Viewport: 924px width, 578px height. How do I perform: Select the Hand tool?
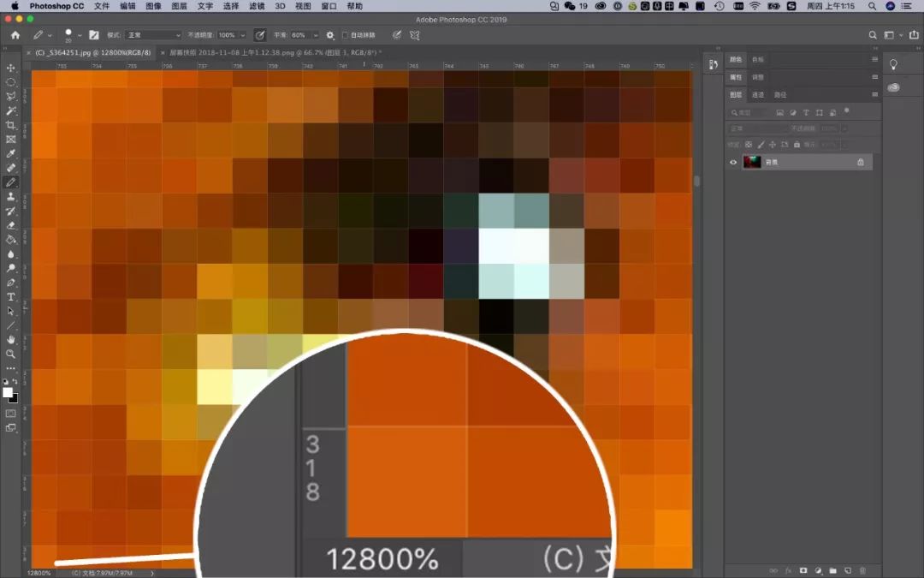coord(10,340)
